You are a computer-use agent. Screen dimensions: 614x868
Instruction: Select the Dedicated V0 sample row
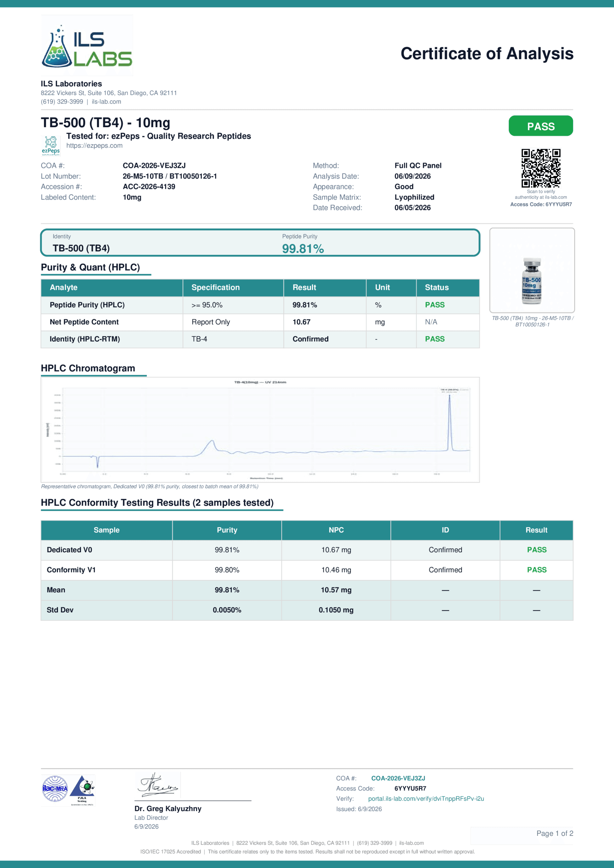pyautogui.click(x=307, y=550)
